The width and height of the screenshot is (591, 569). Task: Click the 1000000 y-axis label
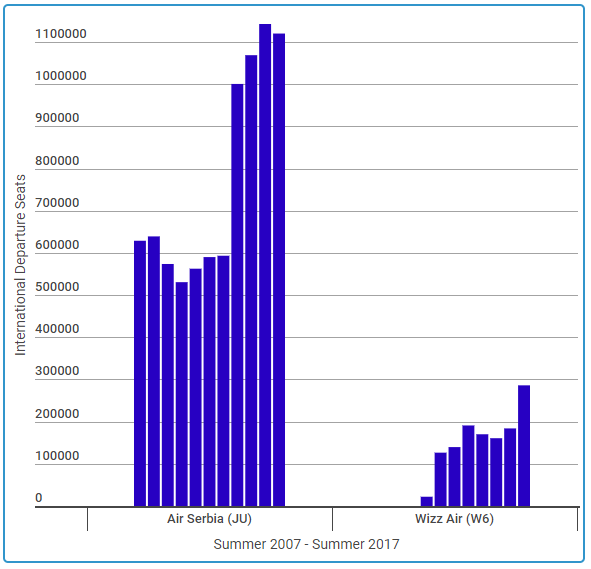(61, 76)
